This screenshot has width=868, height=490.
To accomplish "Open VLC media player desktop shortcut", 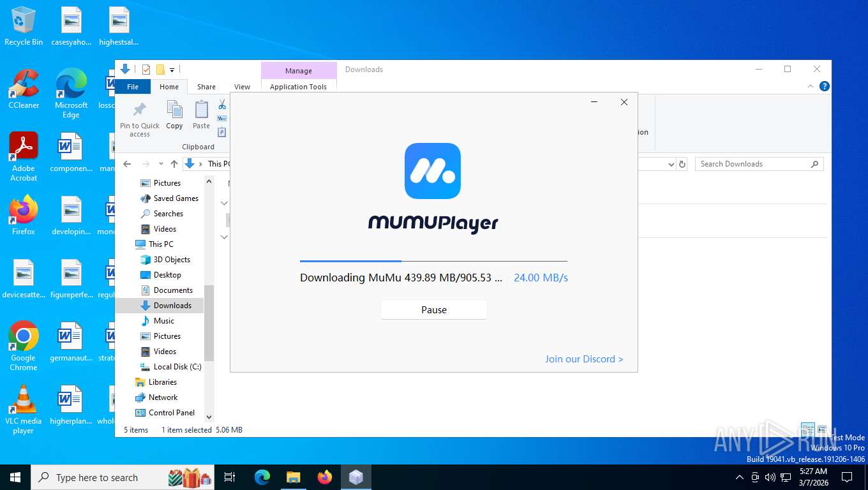I will tap(24, 409).
